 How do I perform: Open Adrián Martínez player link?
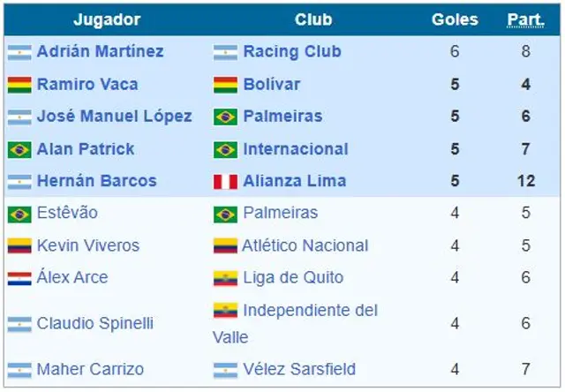click(100, 51)
